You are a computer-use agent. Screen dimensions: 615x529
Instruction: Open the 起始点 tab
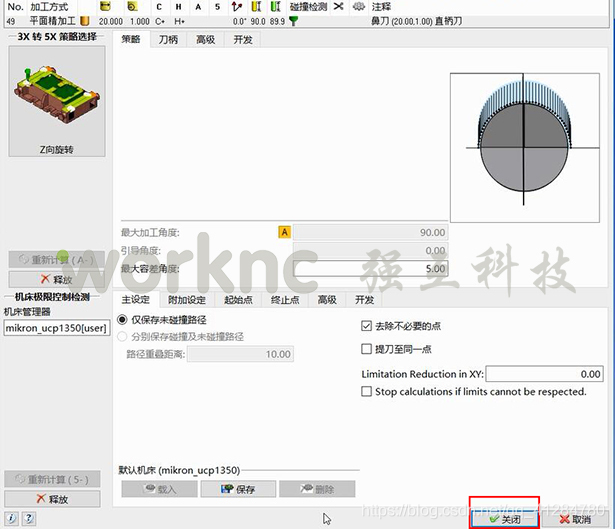[x=238, y=300]
